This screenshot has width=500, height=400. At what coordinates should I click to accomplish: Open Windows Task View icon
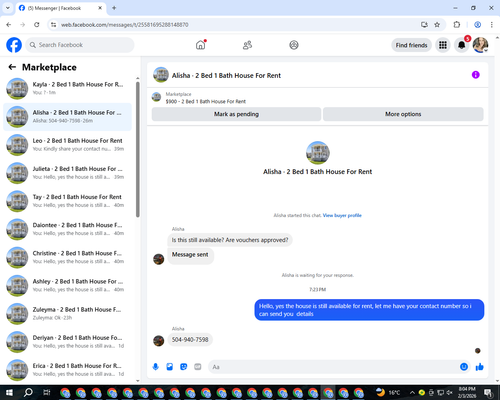point(47,392)
